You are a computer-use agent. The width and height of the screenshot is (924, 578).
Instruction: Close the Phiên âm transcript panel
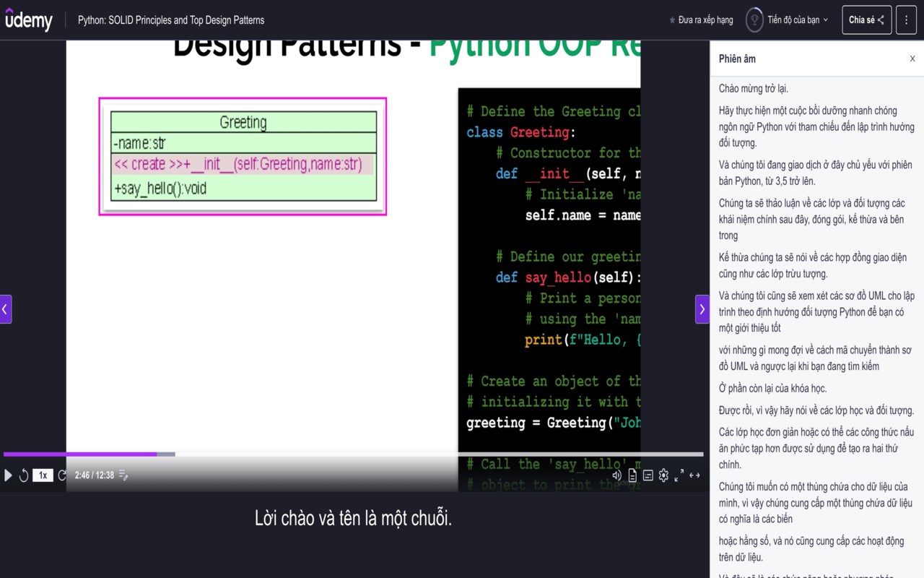pos(912,59)
